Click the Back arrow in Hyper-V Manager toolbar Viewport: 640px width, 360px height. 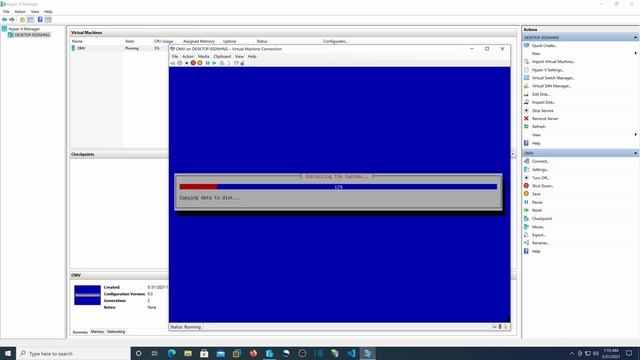pos(4,20)
